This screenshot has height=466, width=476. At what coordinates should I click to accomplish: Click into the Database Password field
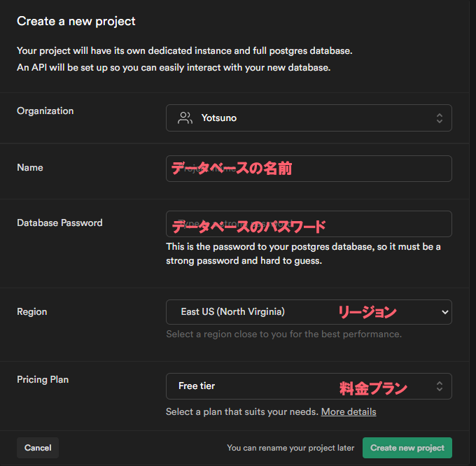(x=308, y=224)
